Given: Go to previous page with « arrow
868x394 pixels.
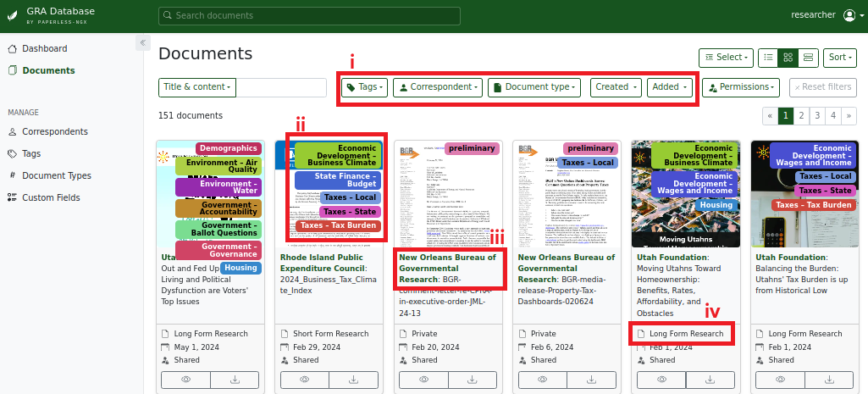Looking at the screenshot, I should click(770, 116).
